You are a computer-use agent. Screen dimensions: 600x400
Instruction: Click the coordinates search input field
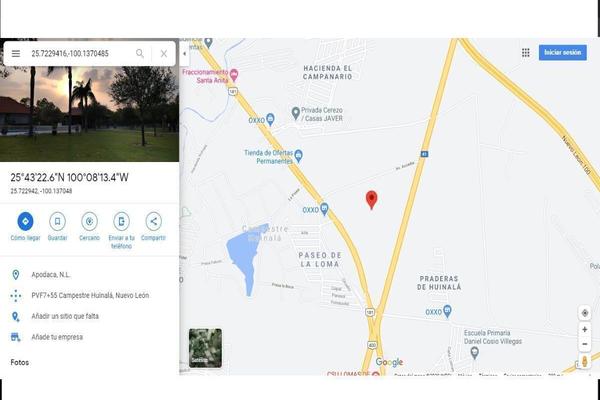(x=80, y=54)
